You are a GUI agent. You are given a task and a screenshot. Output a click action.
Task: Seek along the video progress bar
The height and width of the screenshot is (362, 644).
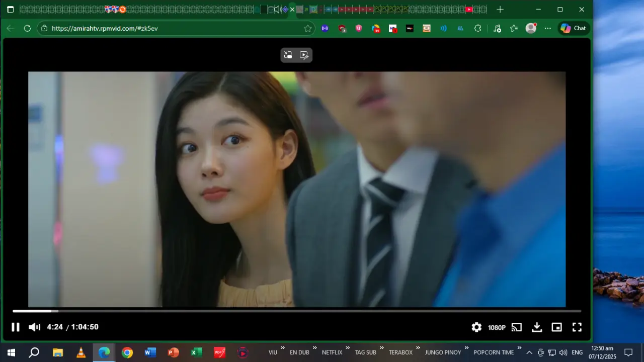297,311
